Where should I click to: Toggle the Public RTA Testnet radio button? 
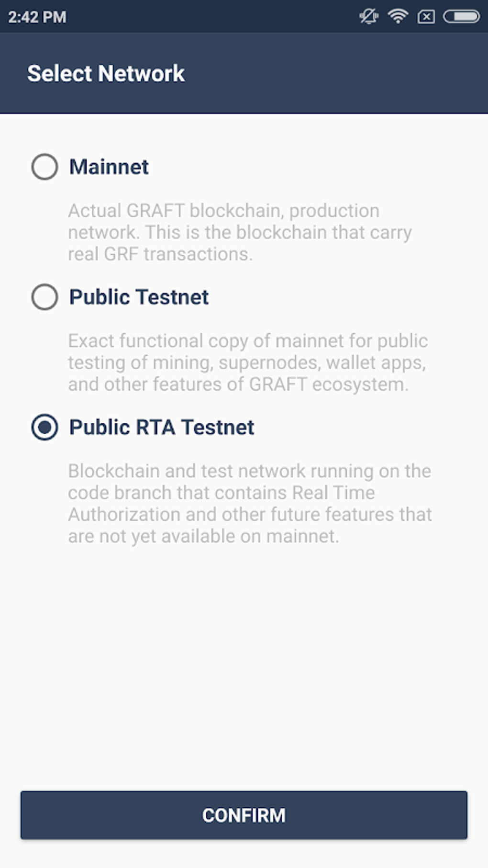click(x=44, y=427)
